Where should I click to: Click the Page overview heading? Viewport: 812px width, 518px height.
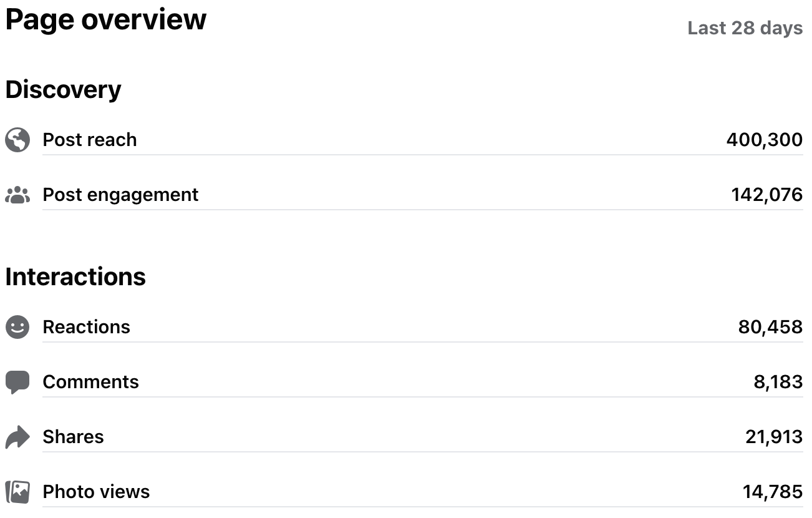tap(106, 20)
